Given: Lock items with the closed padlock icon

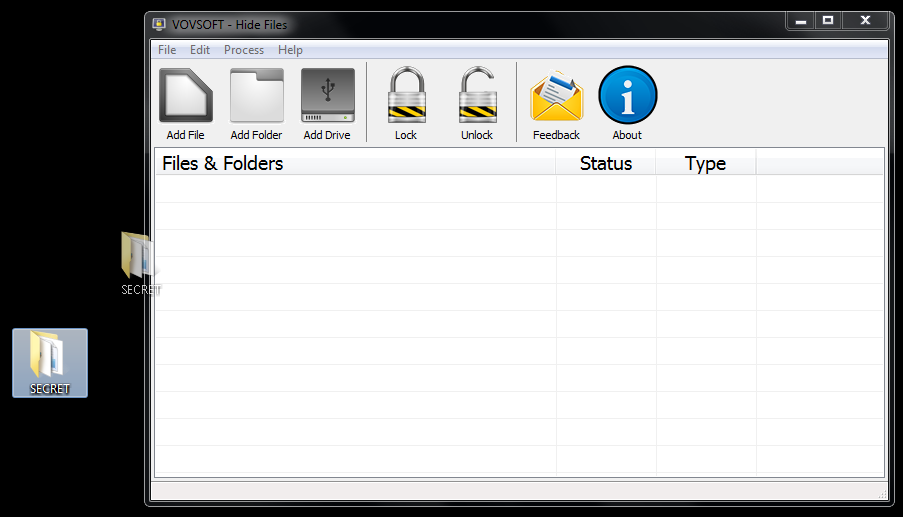Looking at the screenshot, I should point(406,97).
